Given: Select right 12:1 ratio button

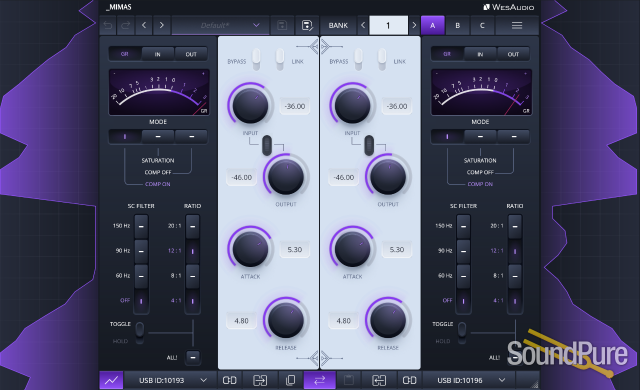Looking at the screenshot, I should 515,251.
